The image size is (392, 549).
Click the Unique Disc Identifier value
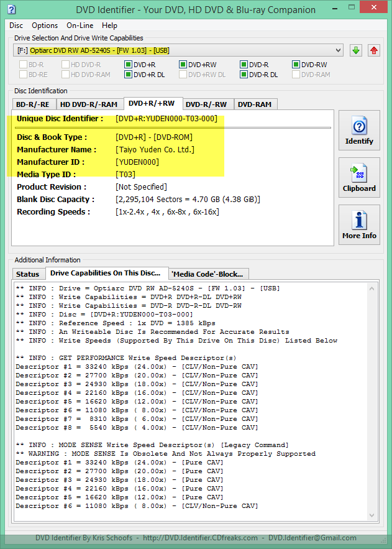click(166, 119)
